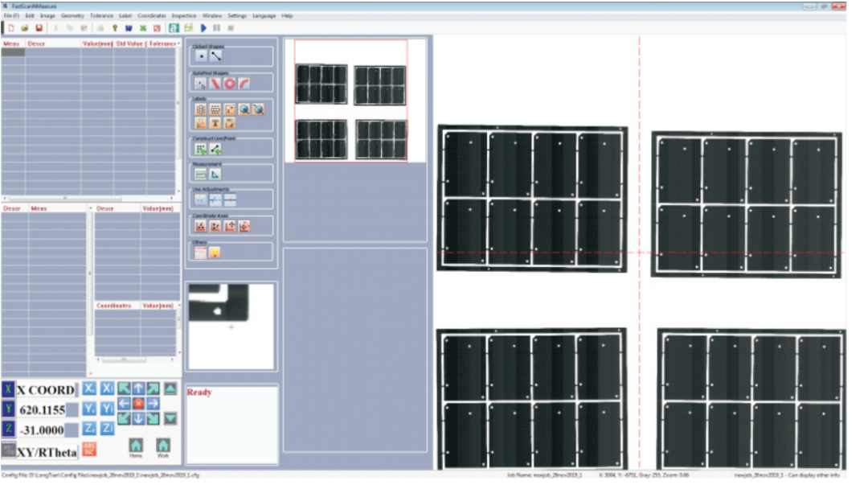This screenshot has width=868, height=485.
Task: Click the green X Excel export icon
Action: (143, 27)
